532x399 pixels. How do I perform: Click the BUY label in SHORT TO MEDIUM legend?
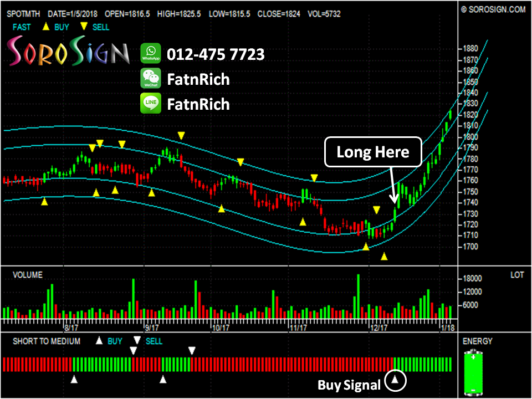point(115,341)
